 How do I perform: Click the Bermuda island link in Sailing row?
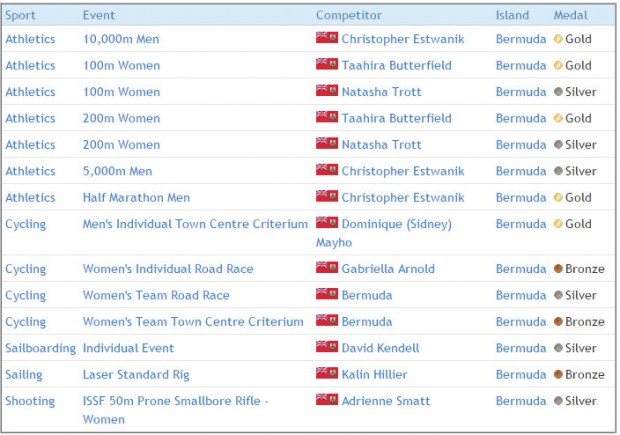coord(521,374)
